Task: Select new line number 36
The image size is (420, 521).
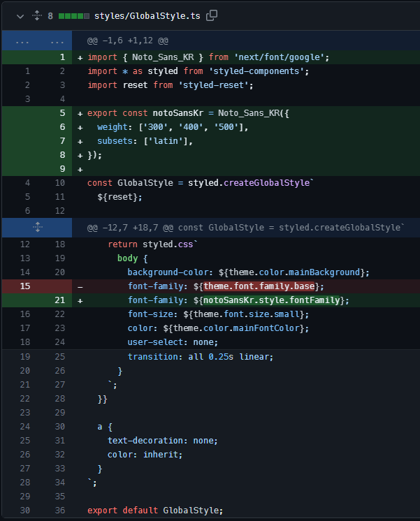Action: [60, 510]
